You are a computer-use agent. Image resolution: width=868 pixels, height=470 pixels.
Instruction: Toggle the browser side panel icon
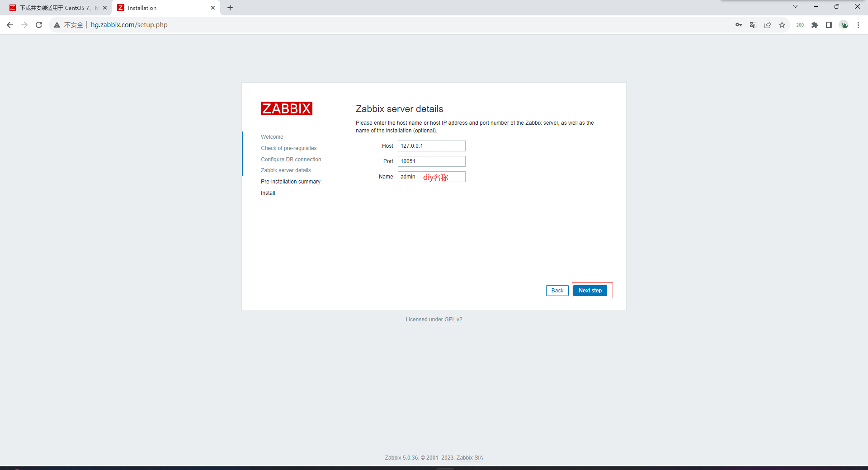[x=829, y=25]
